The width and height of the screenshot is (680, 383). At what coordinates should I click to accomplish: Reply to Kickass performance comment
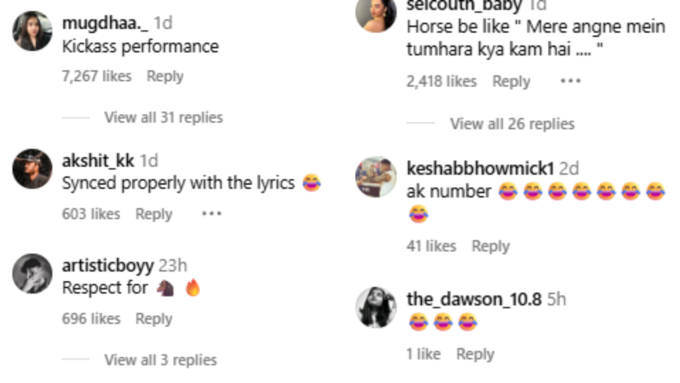coord(165,76)
